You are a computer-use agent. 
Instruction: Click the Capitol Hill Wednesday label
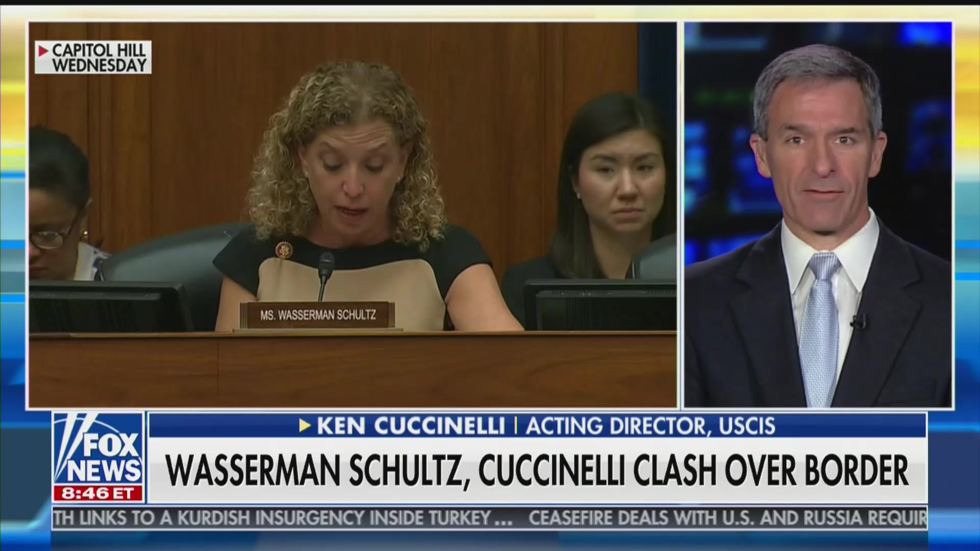[x=93, y=57]
